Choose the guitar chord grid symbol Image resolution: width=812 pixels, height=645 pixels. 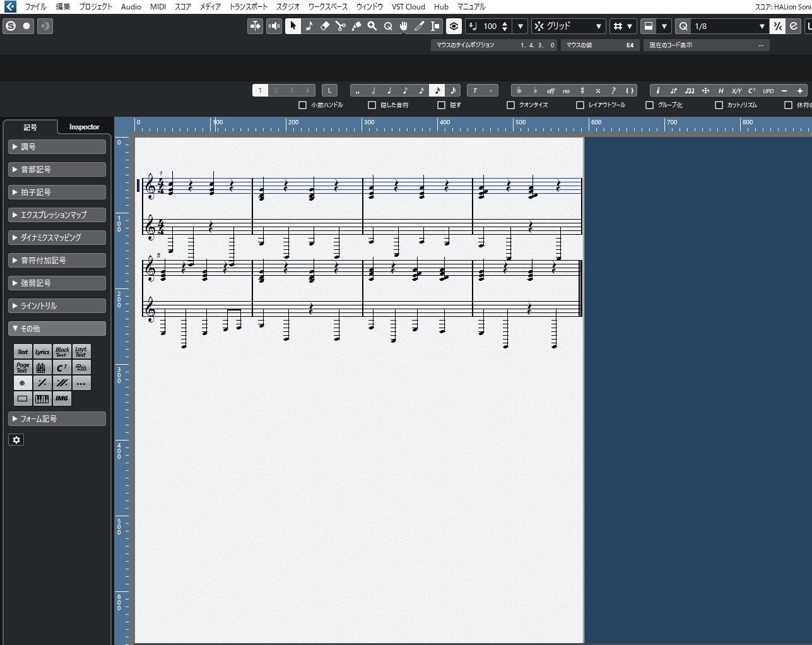click(x=41, y=367)
